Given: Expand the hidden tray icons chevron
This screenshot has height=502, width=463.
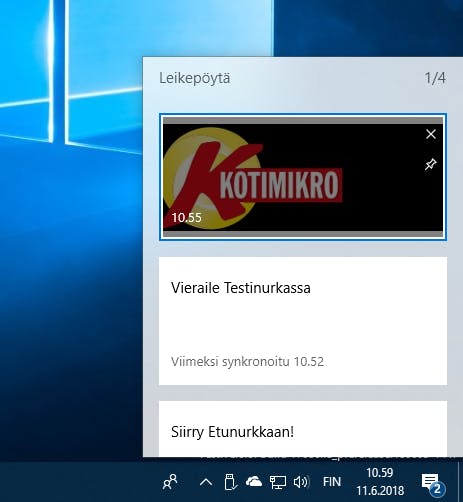Looking at the screenshot, I should 206,482.
